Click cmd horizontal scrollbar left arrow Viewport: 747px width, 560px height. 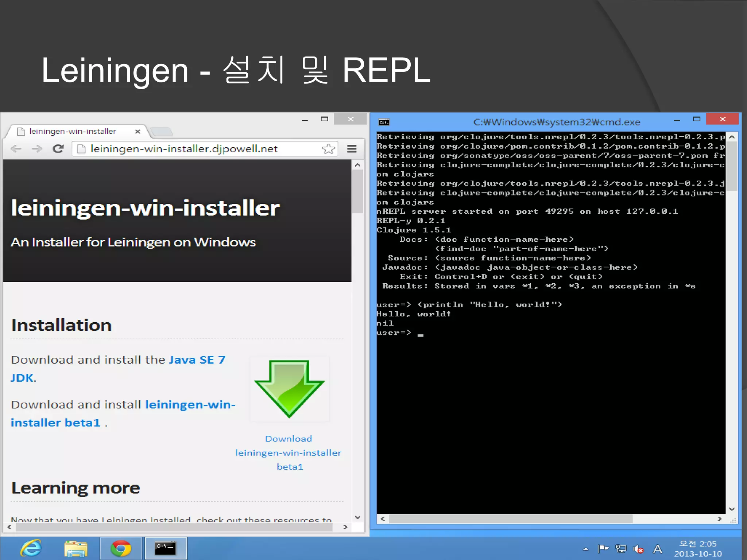(383, 519)
